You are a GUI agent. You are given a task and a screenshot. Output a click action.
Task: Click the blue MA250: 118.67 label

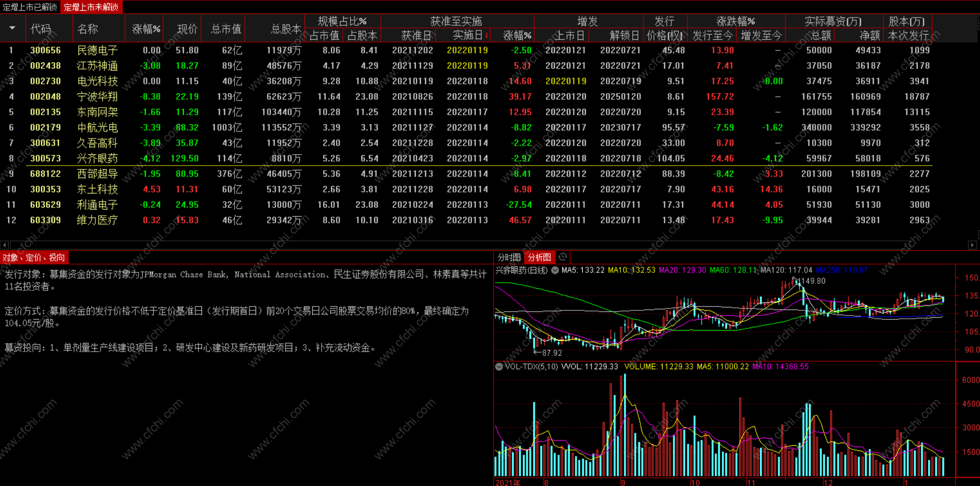click(x=842, y=270)
